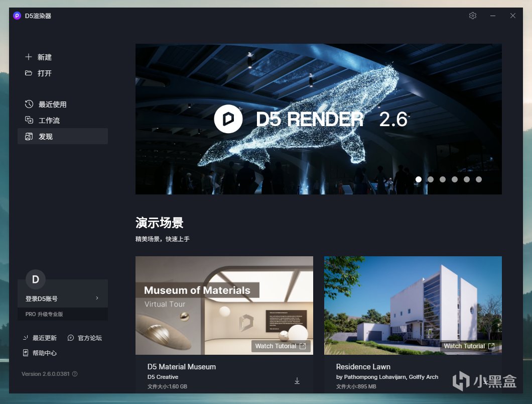Show the first banner slide dot
532x404 pixels.
[x=419, y=179]
